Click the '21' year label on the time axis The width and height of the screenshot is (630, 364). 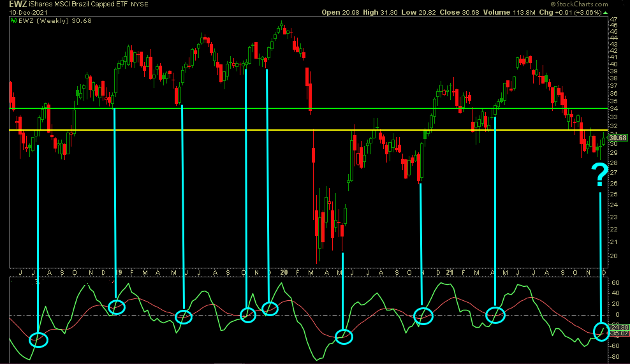(451, 273)
